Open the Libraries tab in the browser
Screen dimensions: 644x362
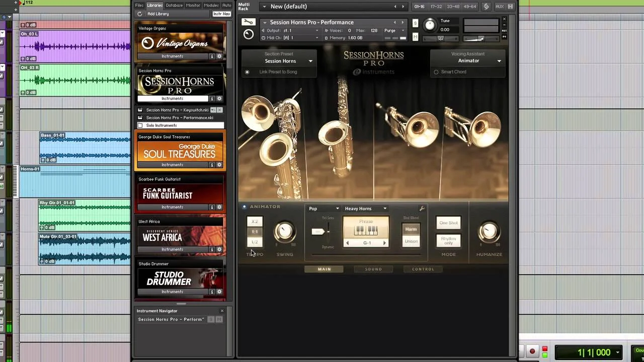click(154, 5)
